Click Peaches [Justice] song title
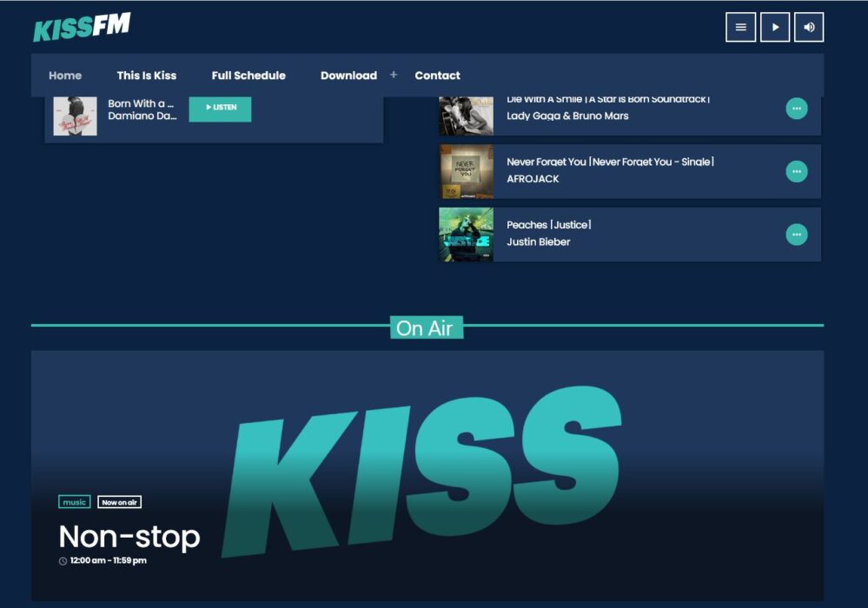 click(549, 225)
